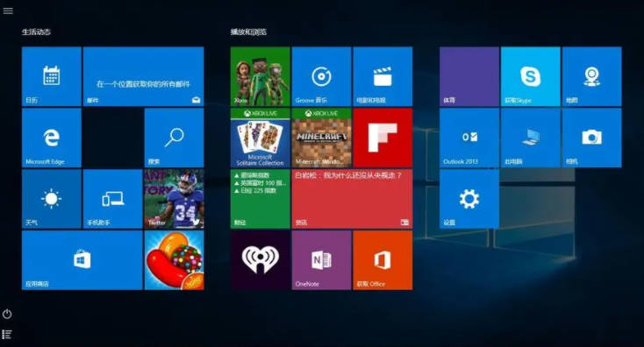This screenshot has width=644, height=347.
Task: Open the This PC computer tile
Action: click(x=530, y=138)
